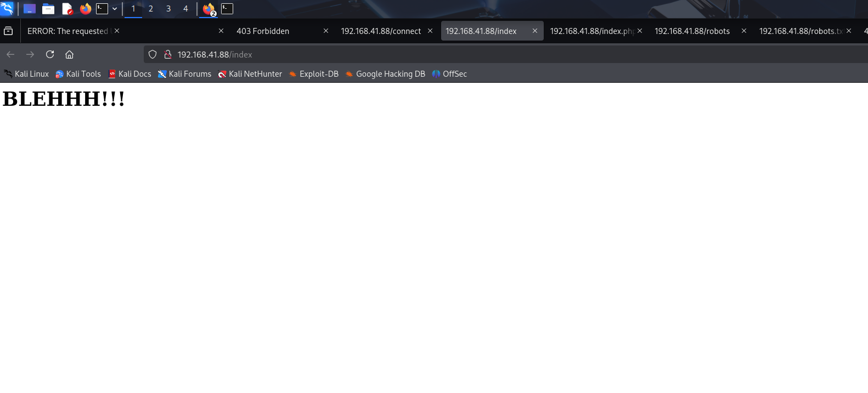This screenshot has height=393, width=868.
Task: Open the file manager panel icon
Action: point(48,9)
